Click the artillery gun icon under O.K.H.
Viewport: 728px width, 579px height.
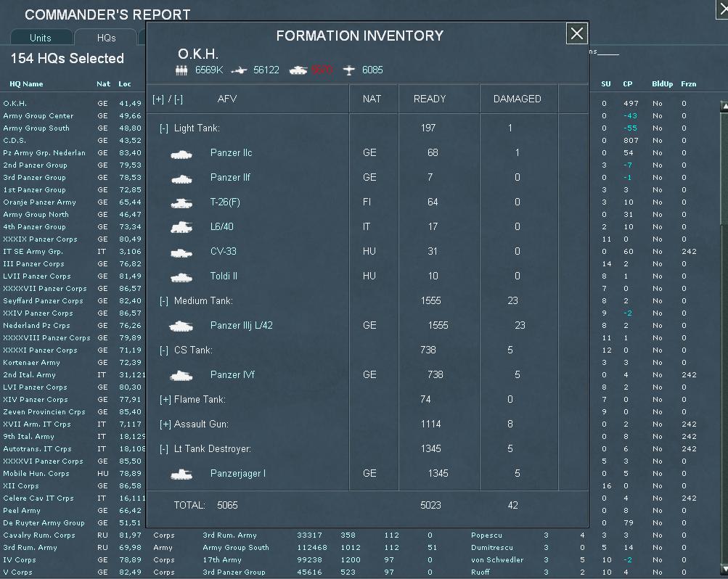click(239, 70)
